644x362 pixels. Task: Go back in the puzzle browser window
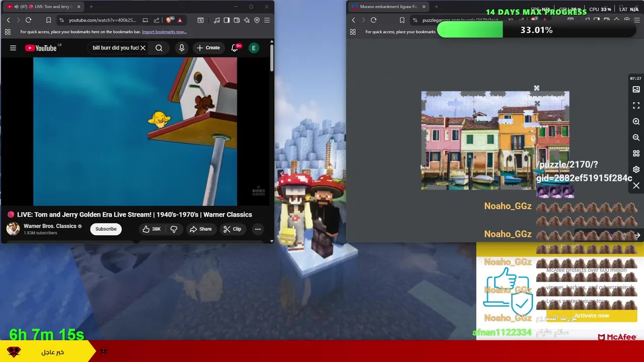354,20
